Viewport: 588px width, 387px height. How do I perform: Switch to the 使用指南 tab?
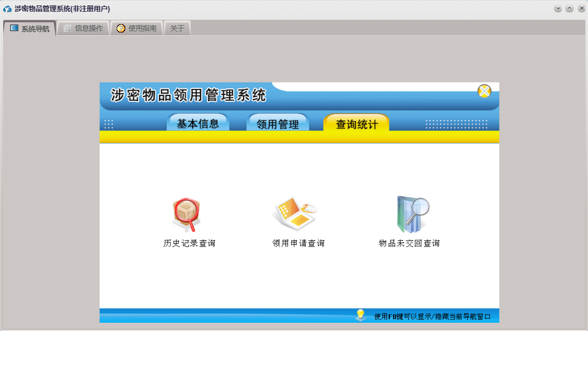tap(137, 28)
